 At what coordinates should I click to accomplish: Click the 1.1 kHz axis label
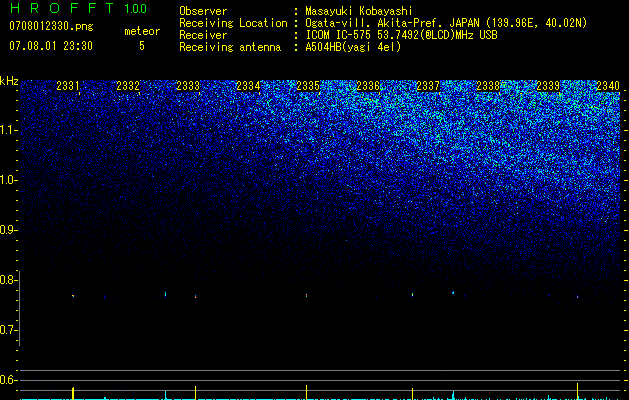pyautogui.click(x=7, y=130)
